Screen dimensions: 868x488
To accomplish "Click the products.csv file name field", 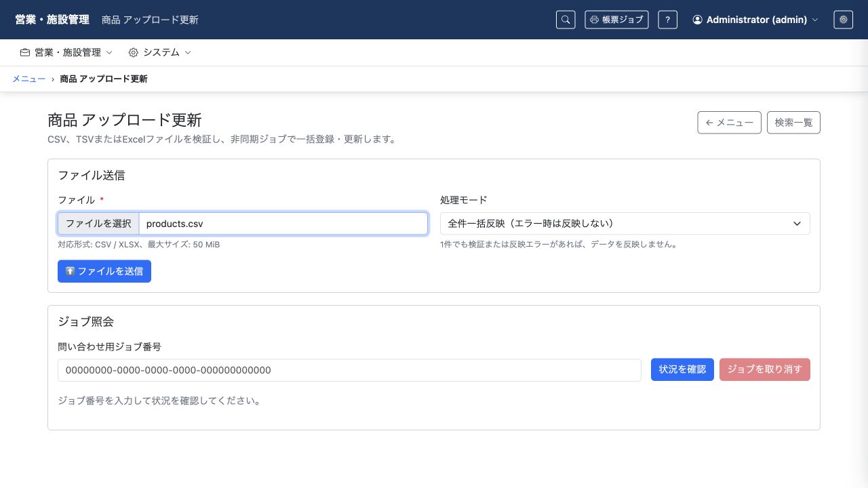I will [x=283, y=224].
